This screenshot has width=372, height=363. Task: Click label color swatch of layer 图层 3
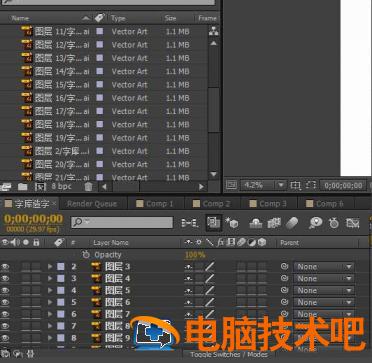coord(61,267)
